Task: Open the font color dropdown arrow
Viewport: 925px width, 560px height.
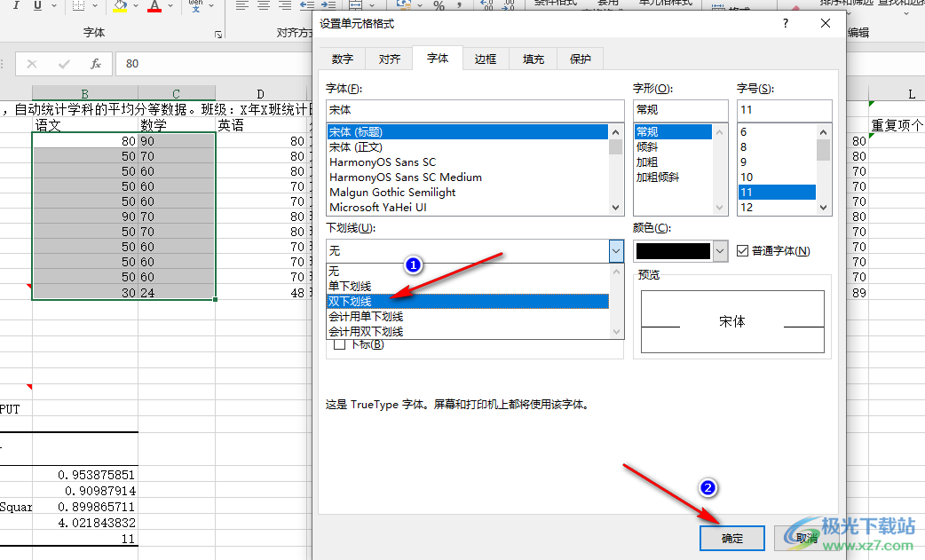Action: 171,5
